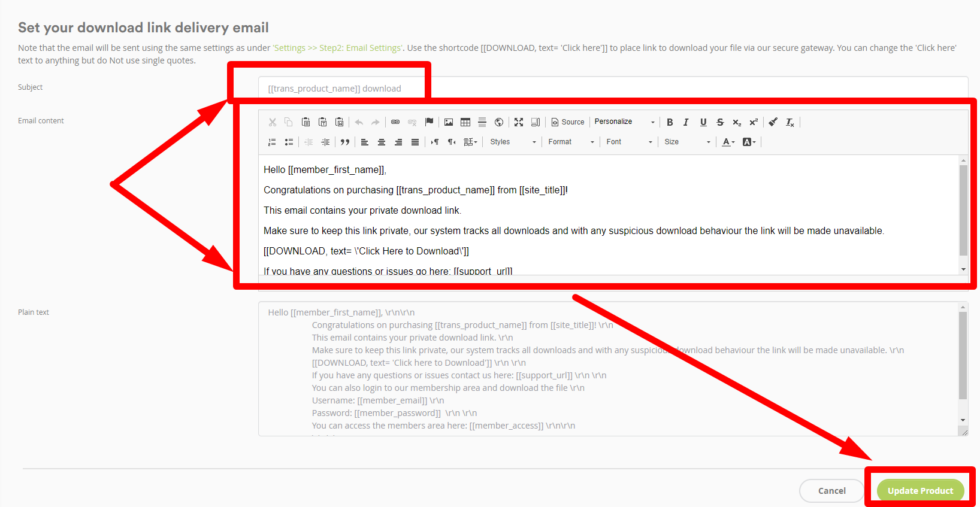Open the Font dropdown
980x507 pixels.
(x=629, y=142)
